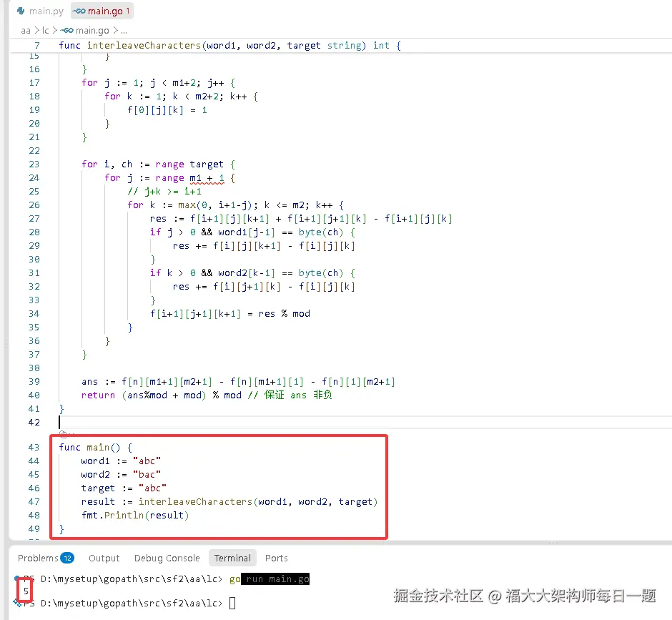Click 'f[i+1][j+1][k+1] = res % mod' statement
Screen dimensions: 672x620
click(x=230, y=314)
